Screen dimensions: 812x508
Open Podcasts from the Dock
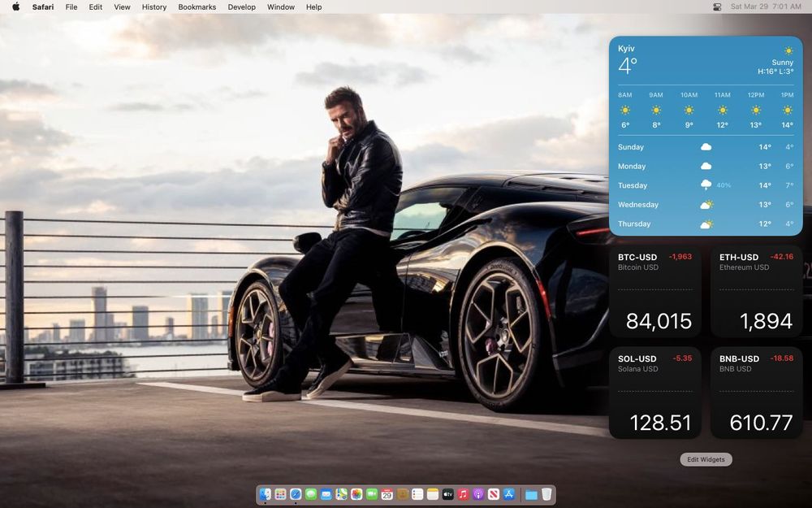click(478, 494)
